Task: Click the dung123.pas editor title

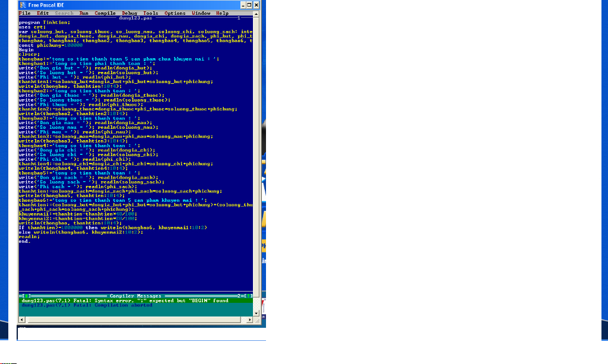Action: click(x=135, y=18)
